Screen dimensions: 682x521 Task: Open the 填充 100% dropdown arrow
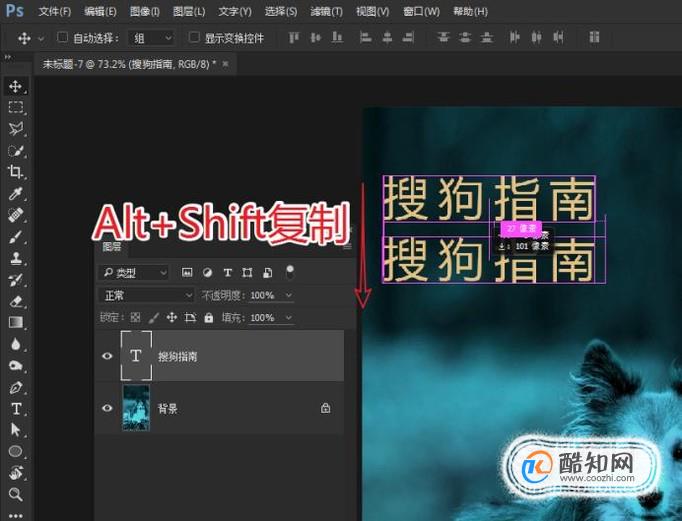pyautogui.click(x=289, y=317)
